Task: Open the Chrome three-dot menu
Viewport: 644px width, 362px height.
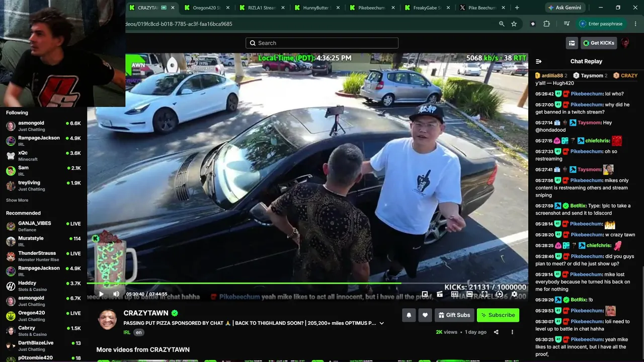Action: (x=635, y=24)
